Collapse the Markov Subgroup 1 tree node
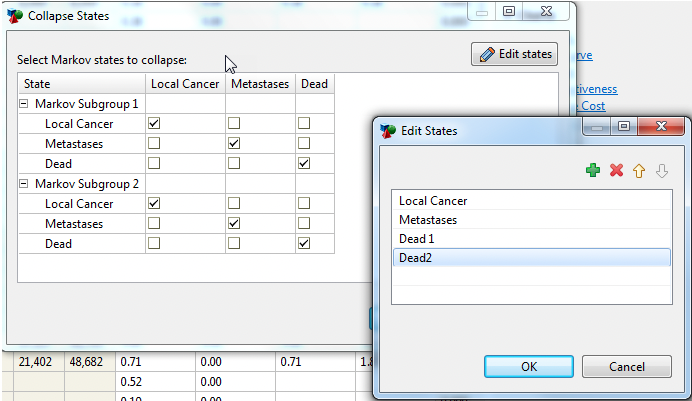692x401 pixels. pos(24,104)
